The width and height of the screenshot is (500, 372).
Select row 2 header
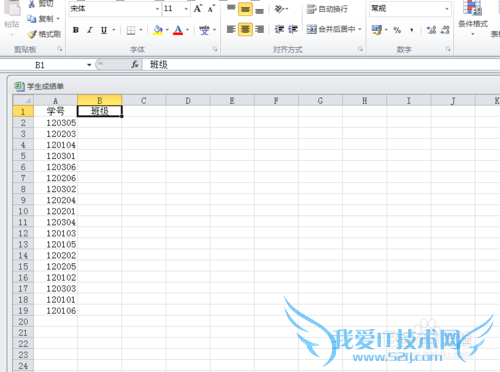point(23,123)
